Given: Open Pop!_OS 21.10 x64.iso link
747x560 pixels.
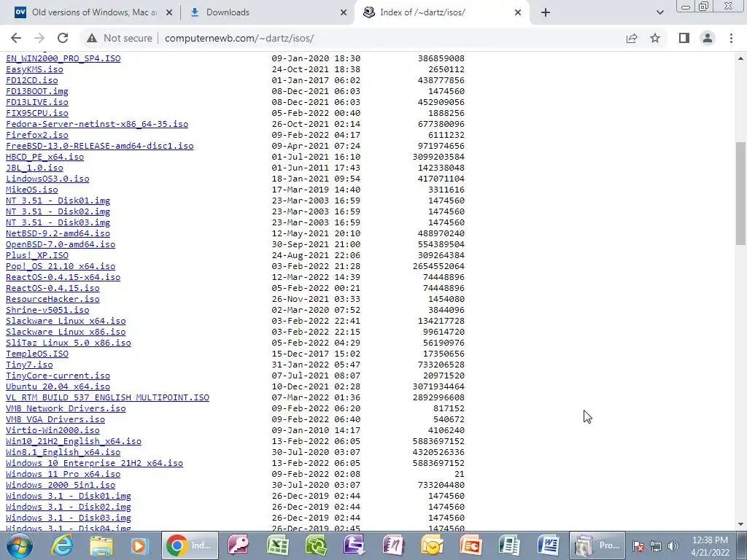Looking at the screenshot, I should 61,266.
